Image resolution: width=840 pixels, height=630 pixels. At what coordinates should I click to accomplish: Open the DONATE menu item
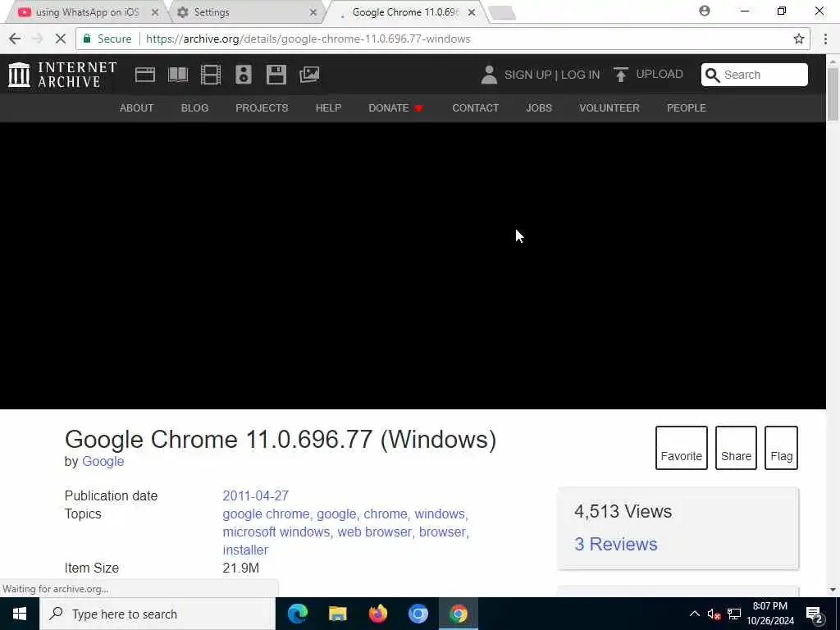pyautogui.click(x=395, y=108)
